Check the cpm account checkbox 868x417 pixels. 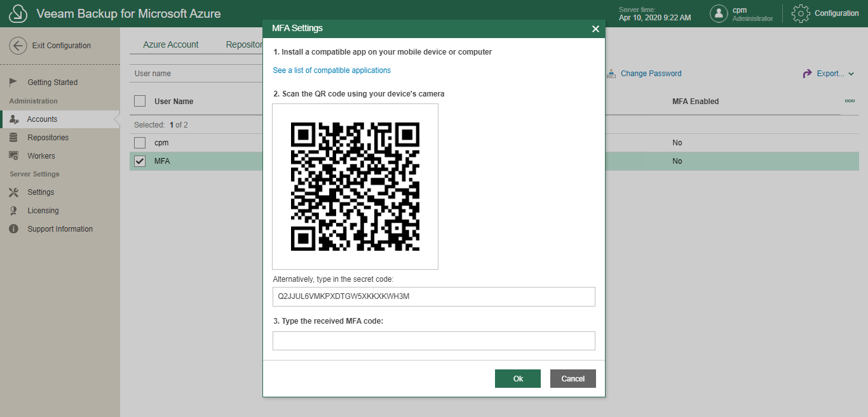140,143
